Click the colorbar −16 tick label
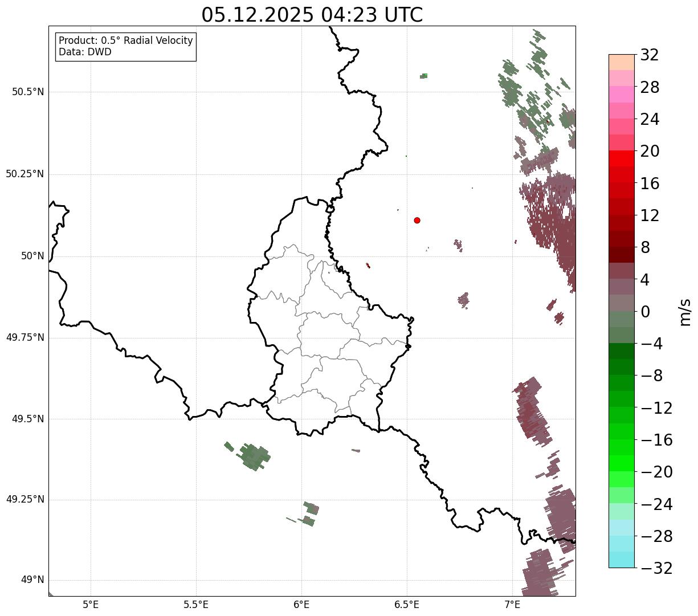Viewport: 698px width, 616px height. 656,440
